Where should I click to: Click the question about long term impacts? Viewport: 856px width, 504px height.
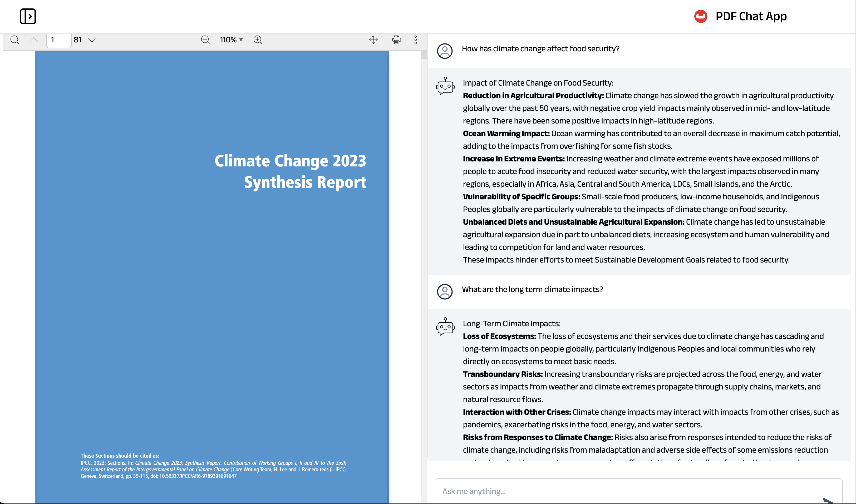click(532, 289)
